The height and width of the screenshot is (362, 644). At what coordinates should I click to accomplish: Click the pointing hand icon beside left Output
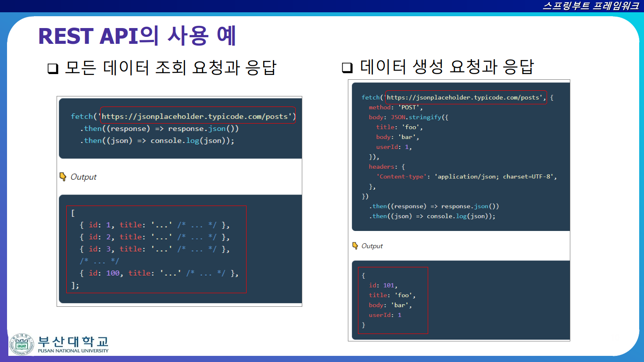tap(63, 177)
